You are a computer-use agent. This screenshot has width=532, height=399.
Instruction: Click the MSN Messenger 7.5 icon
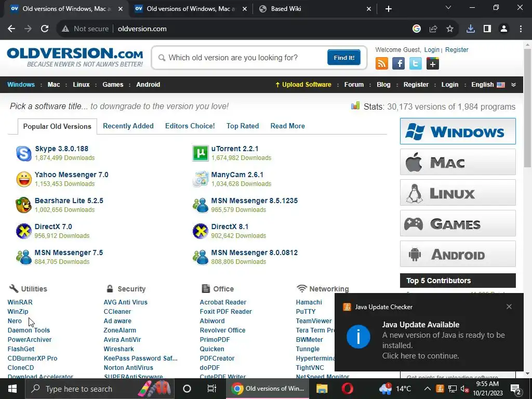24,257
